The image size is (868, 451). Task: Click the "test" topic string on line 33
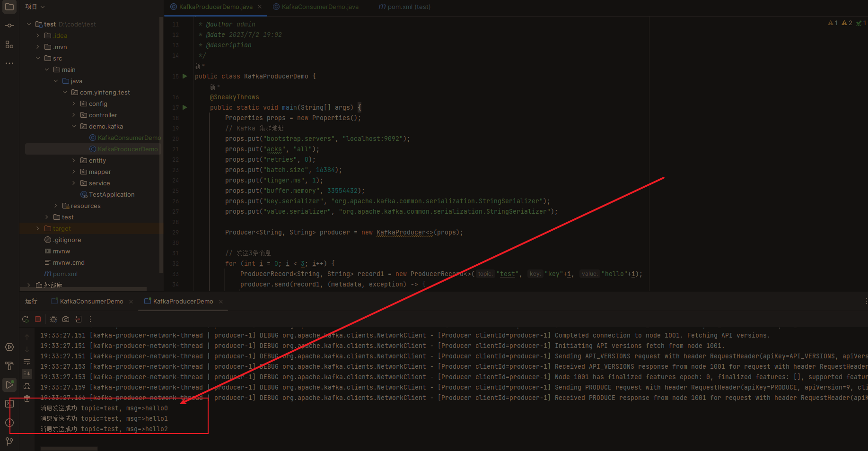(x=507, y=274)
